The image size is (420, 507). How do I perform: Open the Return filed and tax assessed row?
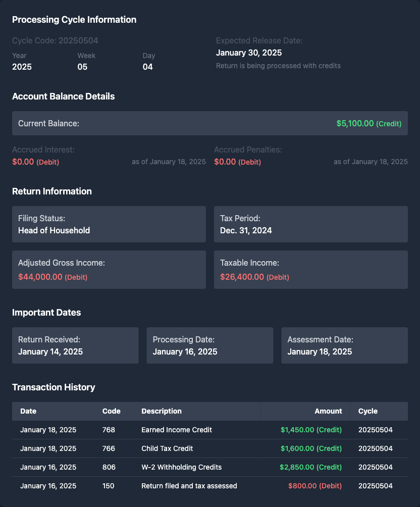pos(189,486)
